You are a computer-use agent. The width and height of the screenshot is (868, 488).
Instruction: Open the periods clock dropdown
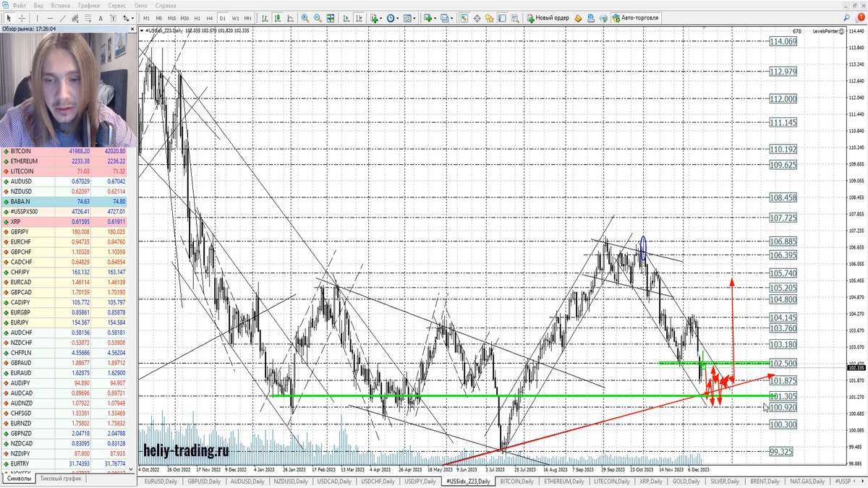(x=393, y=17)
